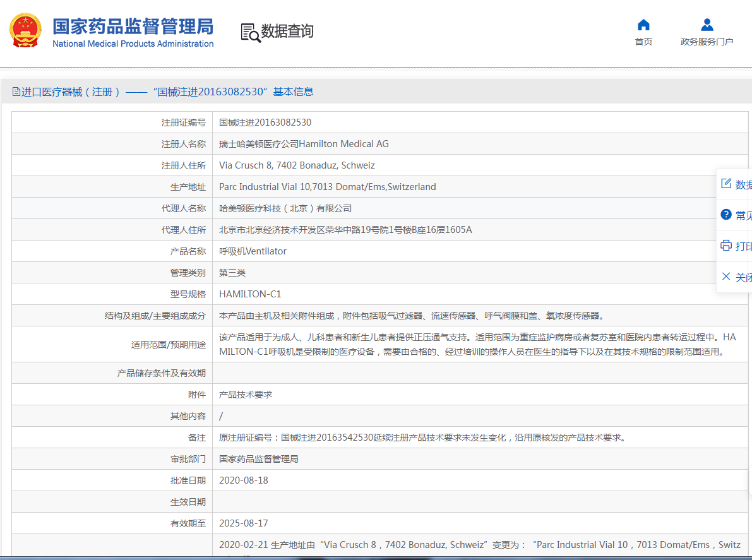752x560 pixels.
Task: Select 国械注进20163082530 in the 注册证编号 row
Action: click(x=265, y=122)
